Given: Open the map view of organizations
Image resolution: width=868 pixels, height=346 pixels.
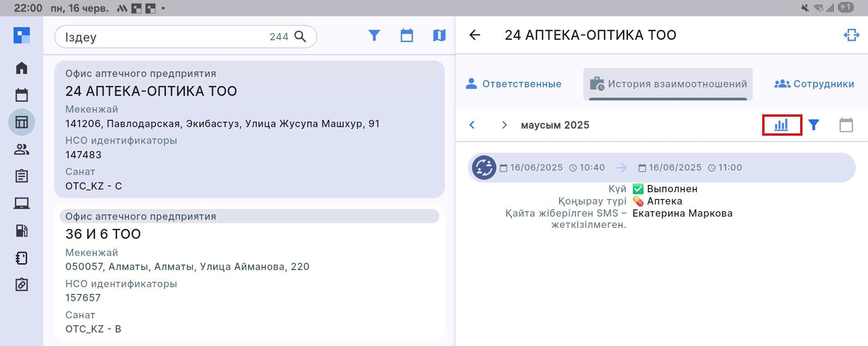Looking at the screenshot, I should (439, 35).
